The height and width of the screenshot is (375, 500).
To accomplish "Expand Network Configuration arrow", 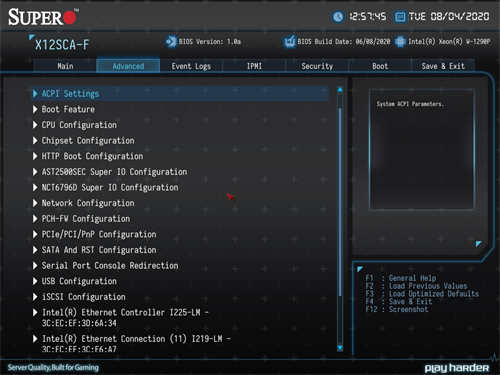I will [x=35, y=203].
